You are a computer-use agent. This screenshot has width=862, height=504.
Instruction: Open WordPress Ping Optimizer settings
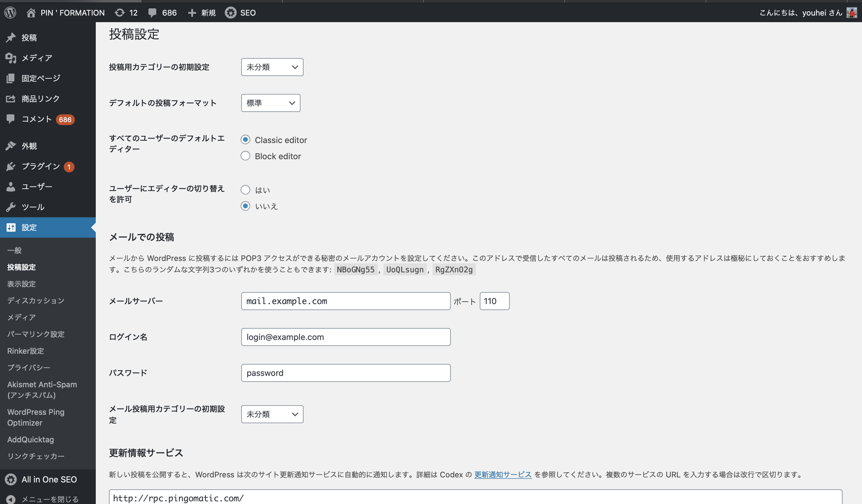(36, 418)
